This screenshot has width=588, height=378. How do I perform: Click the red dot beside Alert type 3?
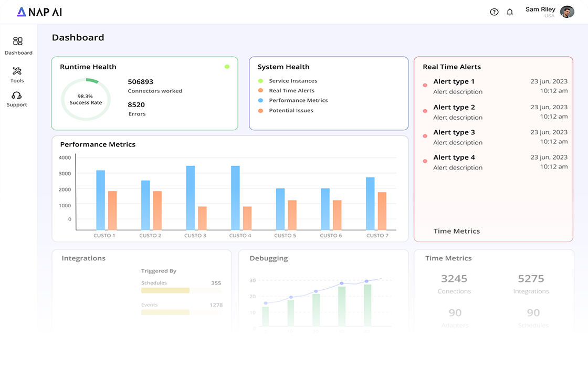coord(425,136)
